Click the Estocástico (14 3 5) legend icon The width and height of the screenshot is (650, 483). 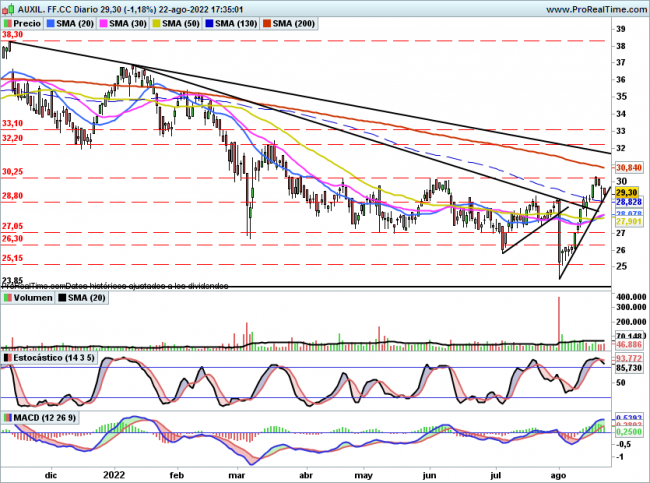pos(8,357)
